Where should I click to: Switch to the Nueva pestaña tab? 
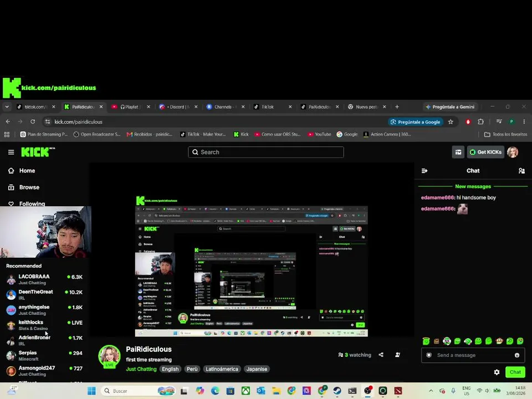[x=366, y=106]
